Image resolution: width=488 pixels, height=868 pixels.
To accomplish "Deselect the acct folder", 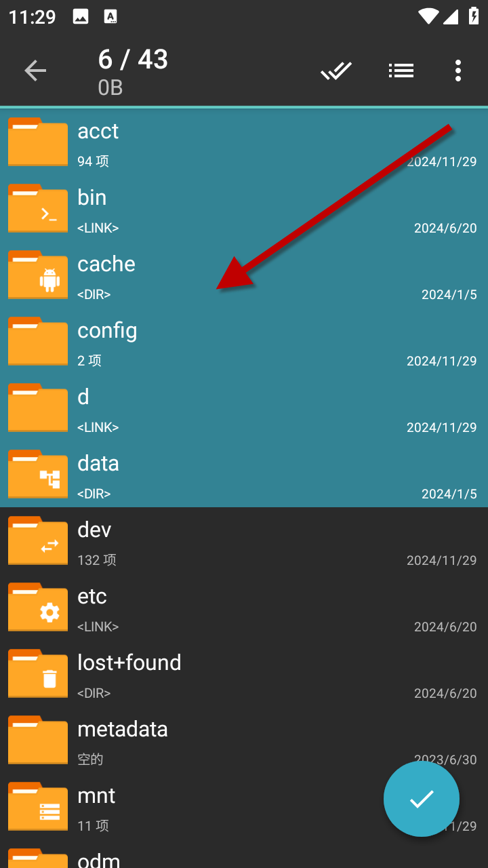I will click(x=244, y=142).
